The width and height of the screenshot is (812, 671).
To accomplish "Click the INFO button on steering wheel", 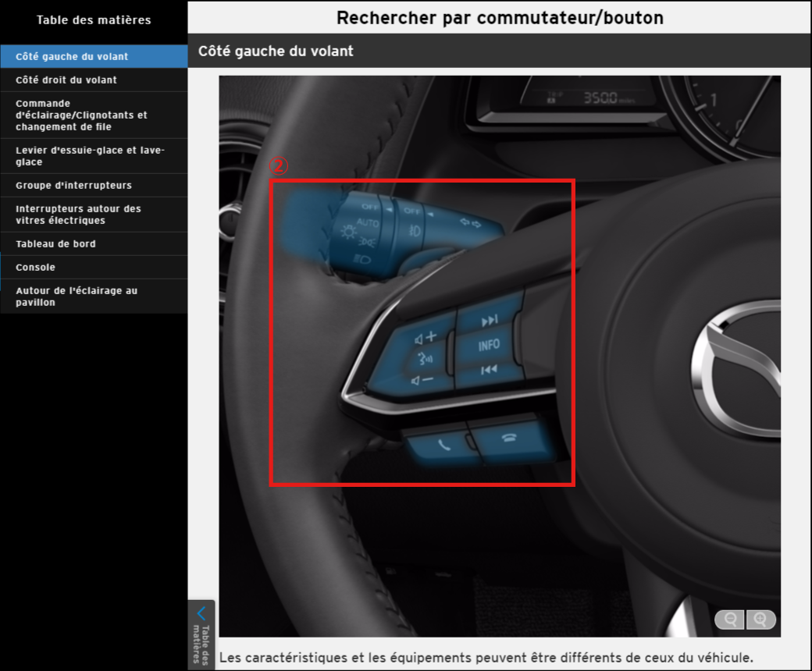I will 489,345.
